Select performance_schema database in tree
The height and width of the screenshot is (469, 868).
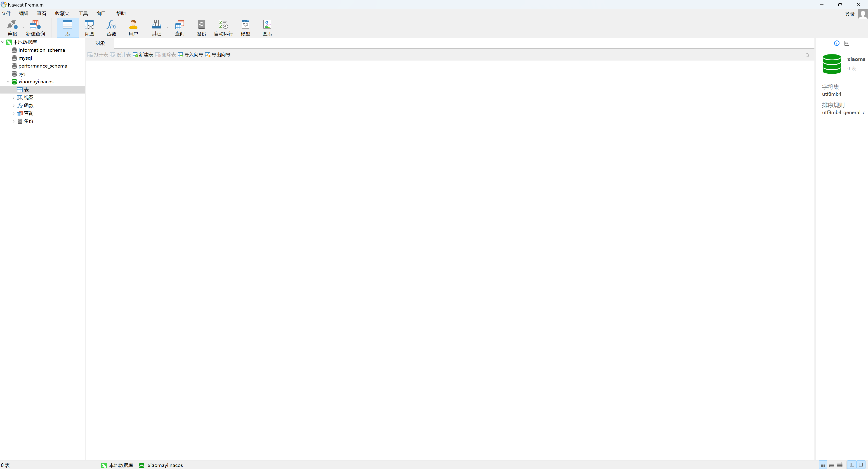pyautogui.click(x=43, y=66)
